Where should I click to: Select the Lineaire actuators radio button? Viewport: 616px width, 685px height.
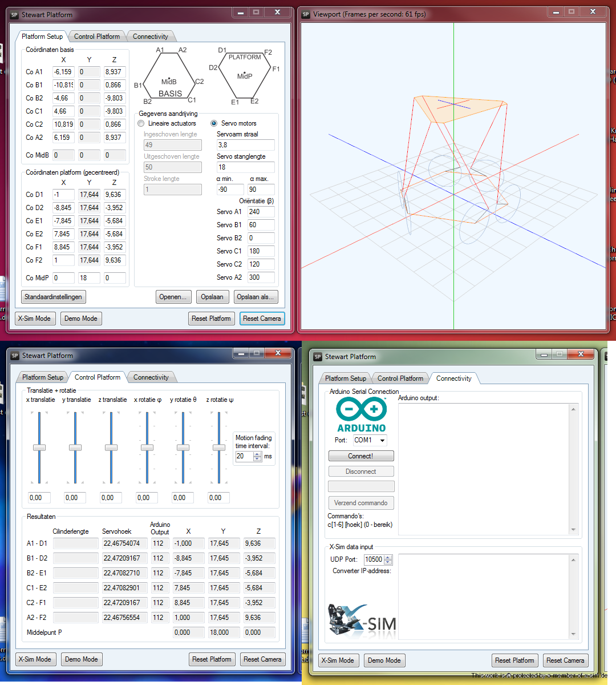coord(141,123)
